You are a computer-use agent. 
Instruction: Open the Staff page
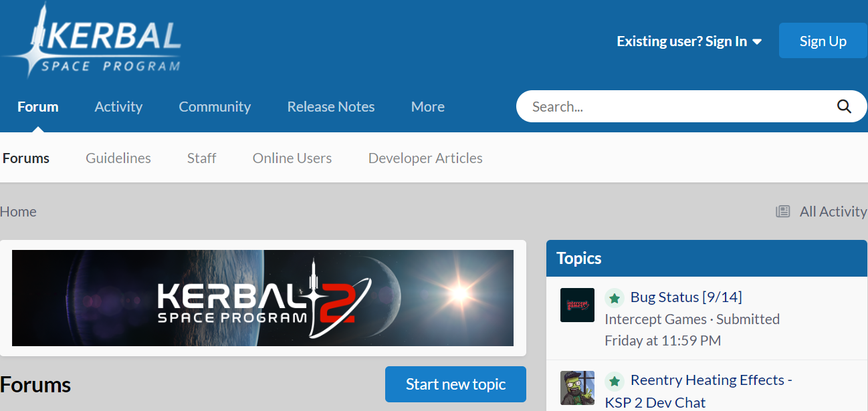pos(201,158)
